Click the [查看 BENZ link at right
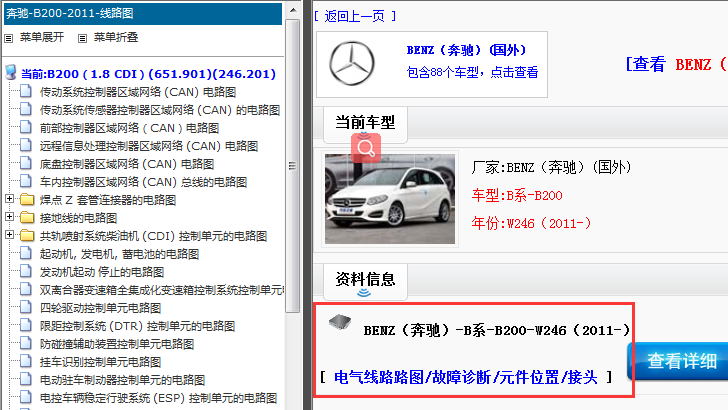The width and height of the screenshot is (728, 410). pos(676,65)
